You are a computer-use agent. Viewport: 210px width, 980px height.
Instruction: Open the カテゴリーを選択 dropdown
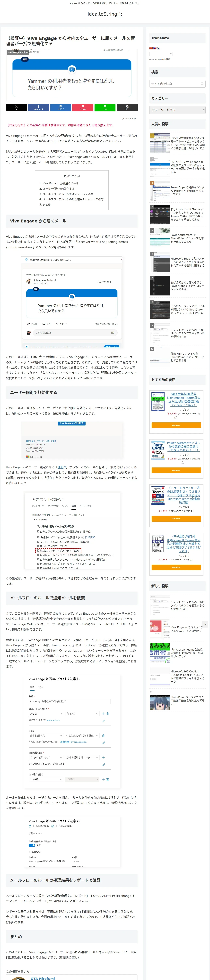177,110
